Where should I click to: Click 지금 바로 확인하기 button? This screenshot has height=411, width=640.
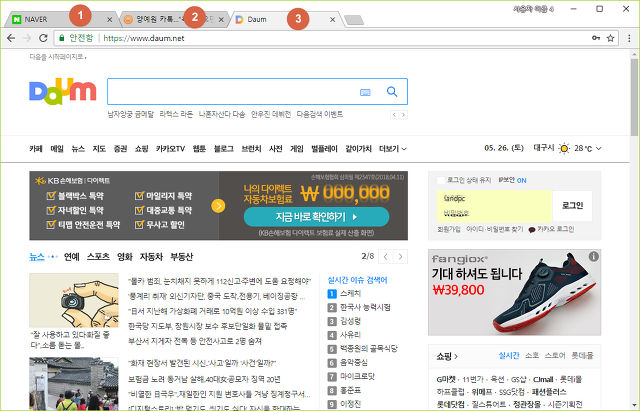click(x=316, y=217)
